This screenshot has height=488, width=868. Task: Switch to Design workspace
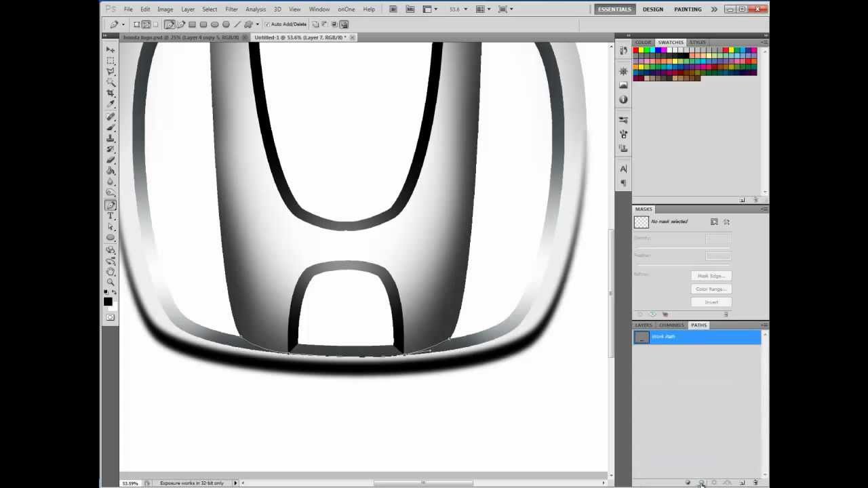point(653,9)
